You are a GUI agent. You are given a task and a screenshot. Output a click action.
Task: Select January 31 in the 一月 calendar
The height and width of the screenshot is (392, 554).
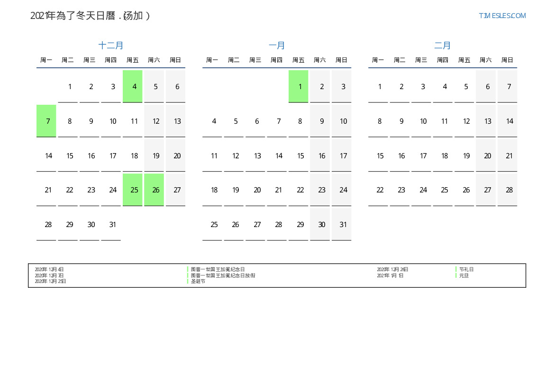(x=342, y=224)
